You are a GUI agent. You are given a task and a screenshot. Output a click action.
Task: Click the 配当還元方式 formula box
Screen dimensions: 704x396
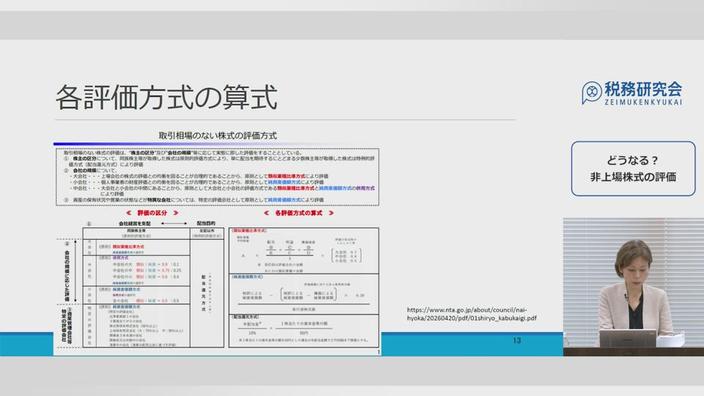(x=304, y=330)
